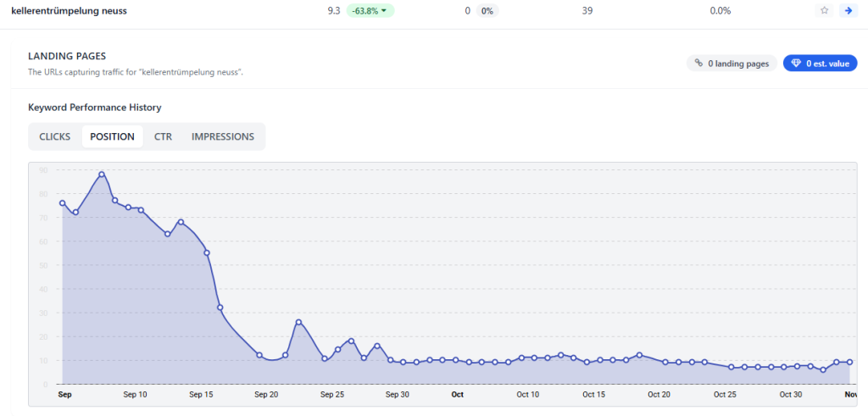Click the Sep 10 x-axis label
The width and height of the screenshot is (868, 416).
click(x=135, y=395)
